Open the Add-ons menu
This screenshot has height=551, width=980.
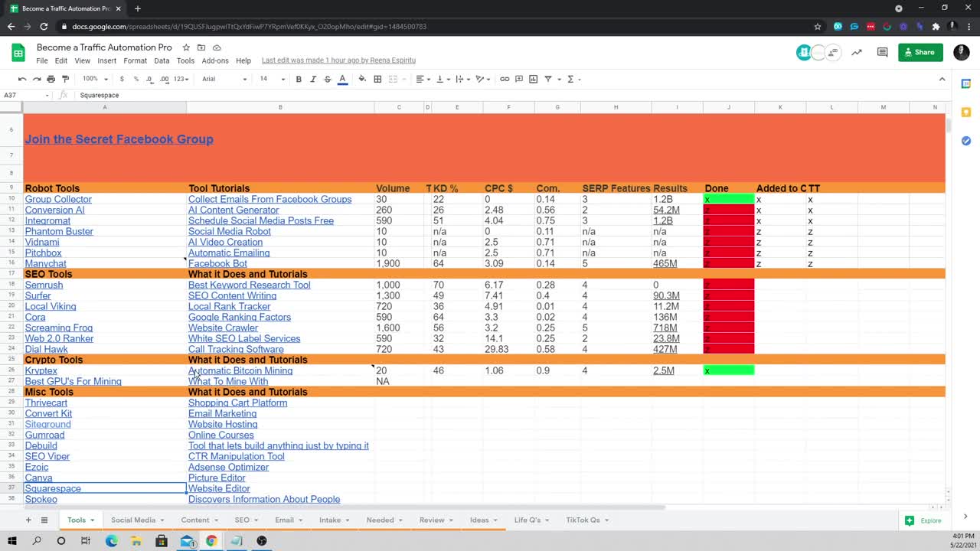click(215, 60)
